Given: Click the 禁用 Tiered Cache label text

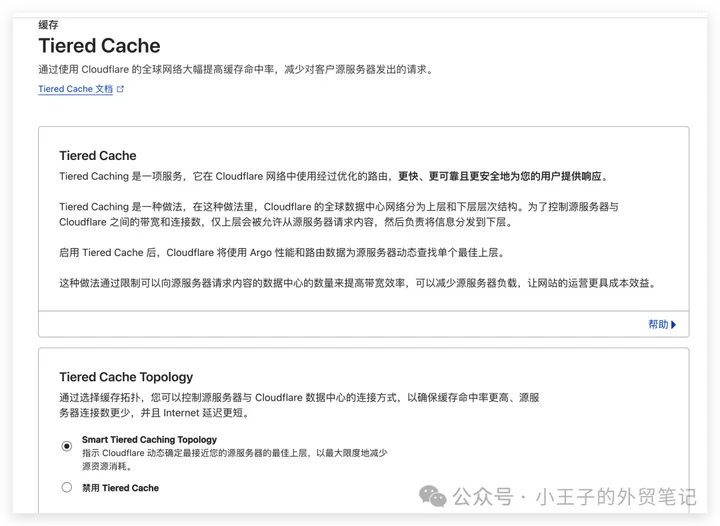Looking at the screenshot, I should coord(120,488).
